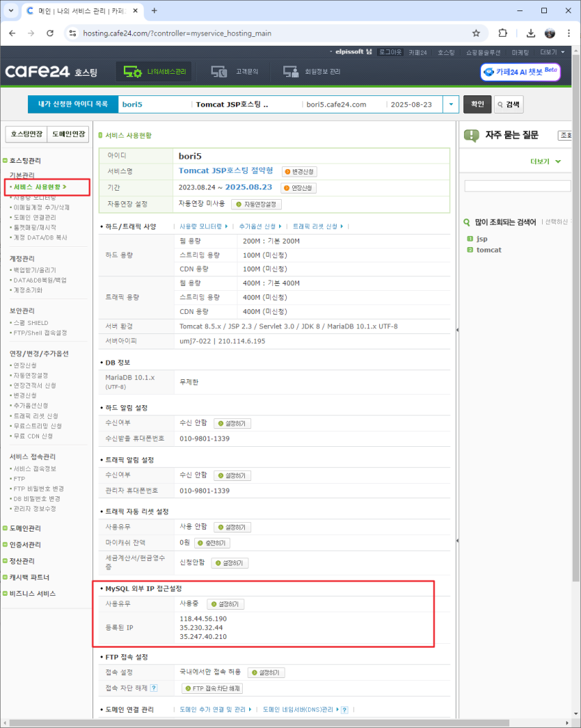The height and width of the screenshot is (728, 581).
Task: Open 회원정보 관리 tab
Action: coord(312,72)
